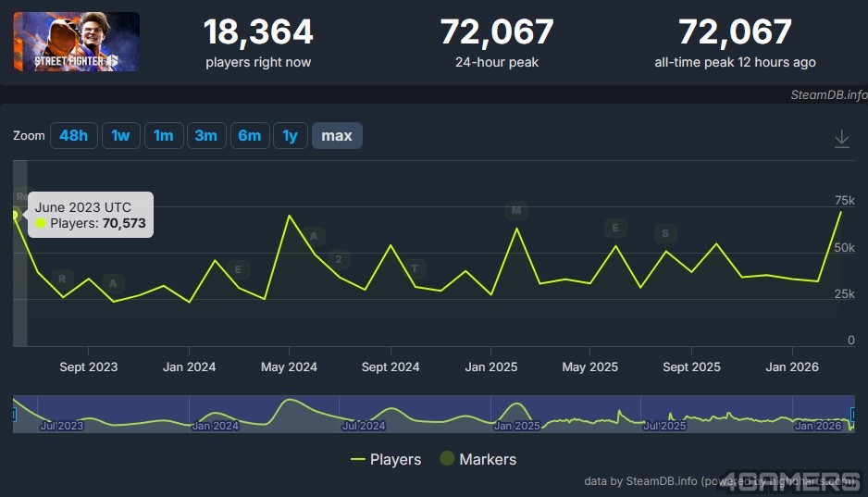Toggle the Players series in legend
The height and width of the screenshot is (497, 868).
[x=386, y=459]
